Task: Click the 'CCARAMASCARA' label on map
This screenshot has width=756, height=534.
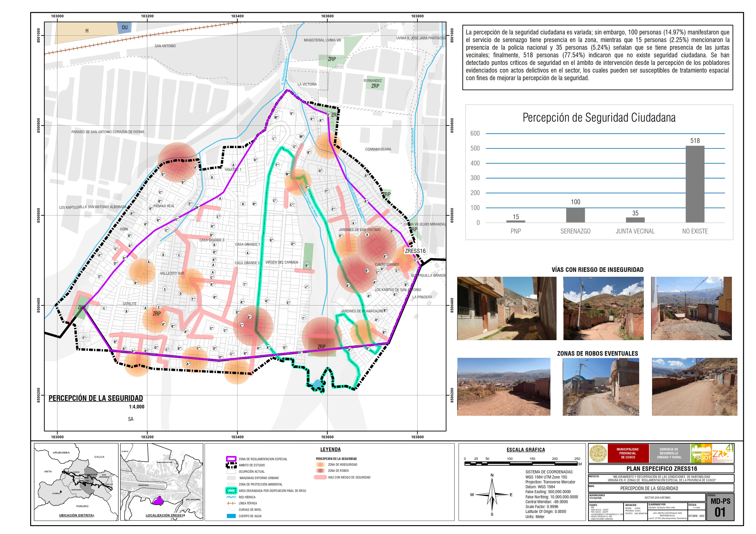Action: [378, 149]
